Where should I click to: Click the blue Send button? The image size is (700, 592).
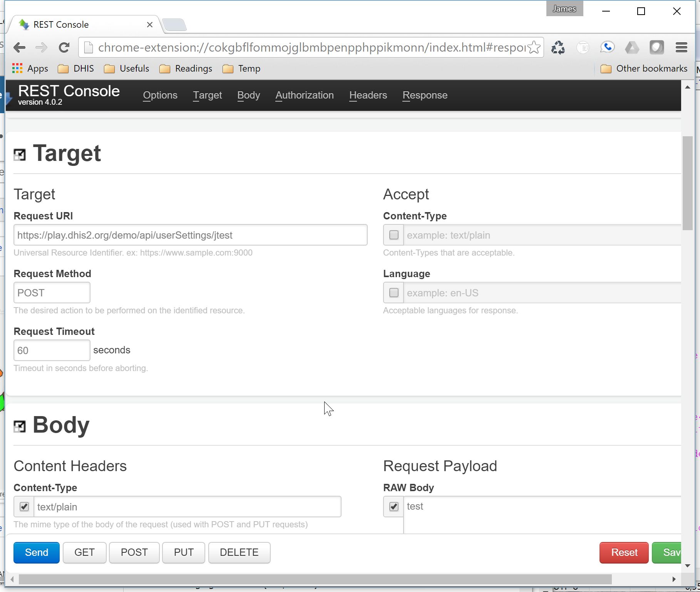coord(37,552)
